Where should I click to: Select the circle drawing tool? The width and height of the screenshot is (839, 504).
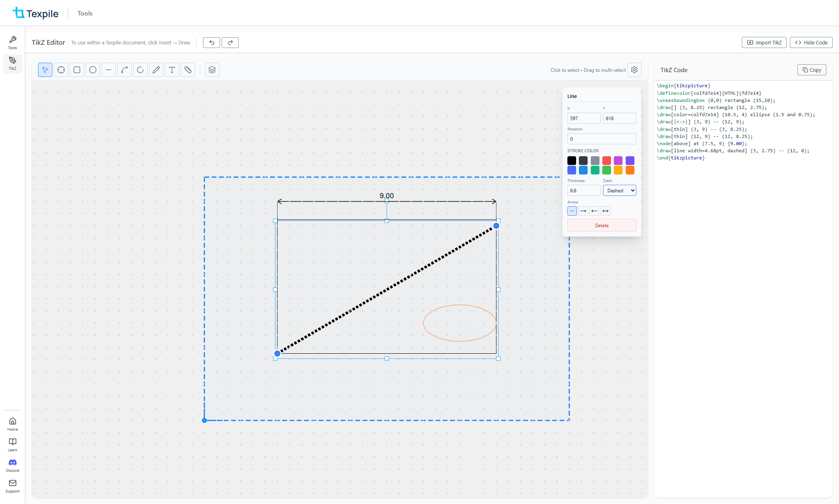[x=93, y=70]
